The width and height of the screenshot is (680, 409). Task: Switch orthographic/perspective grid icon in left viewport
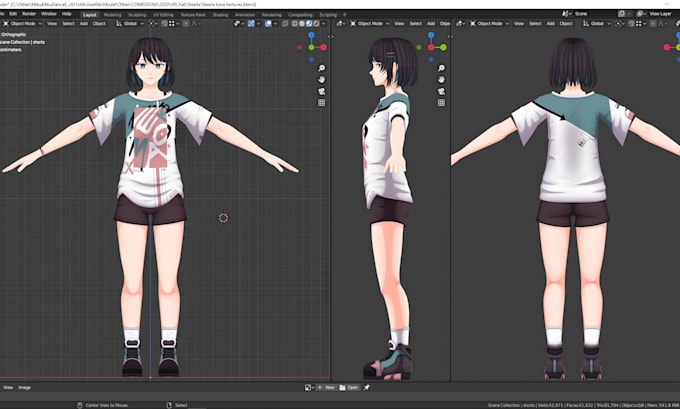pos(321,103)
